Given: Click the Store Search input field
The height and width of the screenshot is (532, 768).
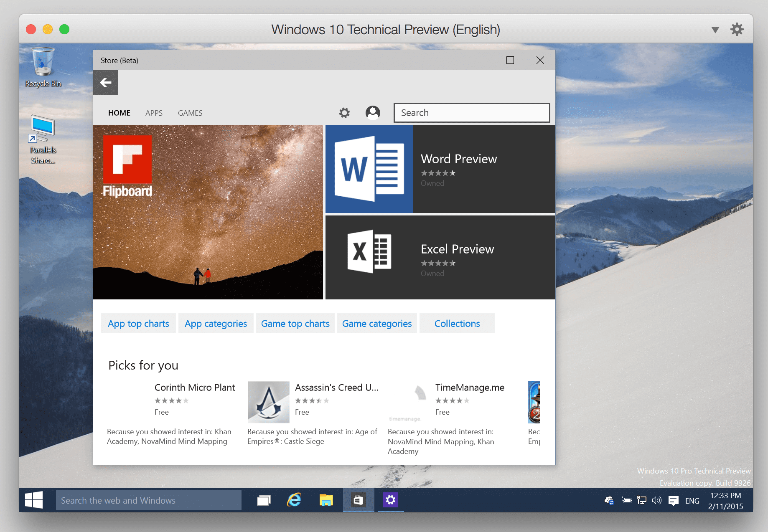Looking at the screenshot, I should click(x=471, y=113).
